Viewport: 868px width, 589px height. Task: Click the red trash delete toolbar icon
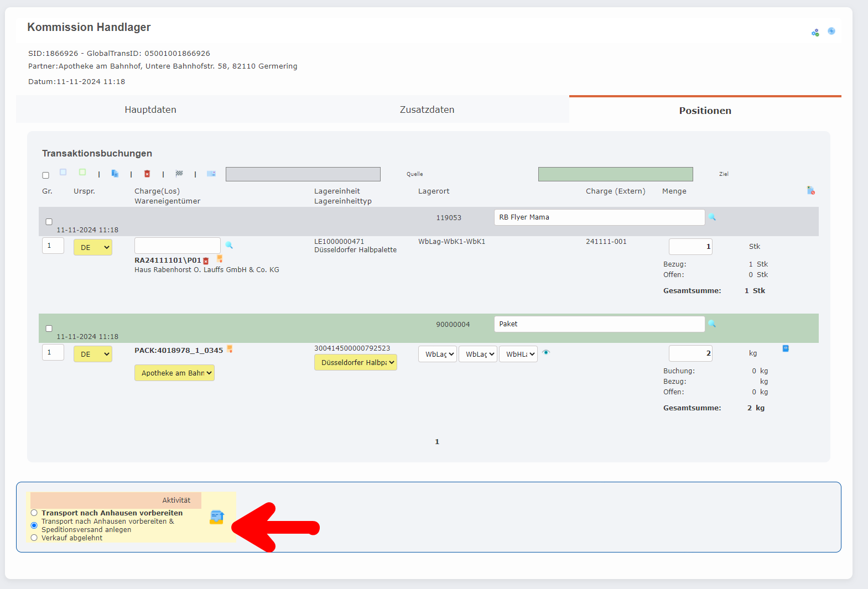(x=147, y=174)
